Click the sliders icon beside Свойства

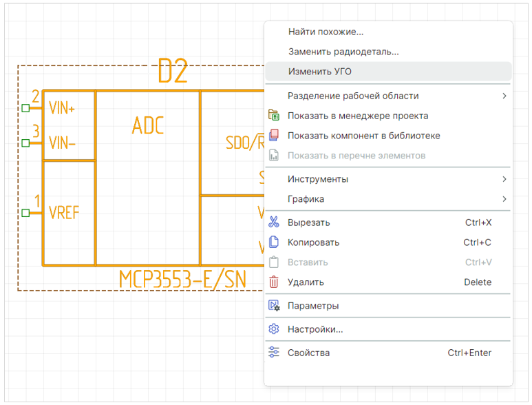[x=274, y=353]
